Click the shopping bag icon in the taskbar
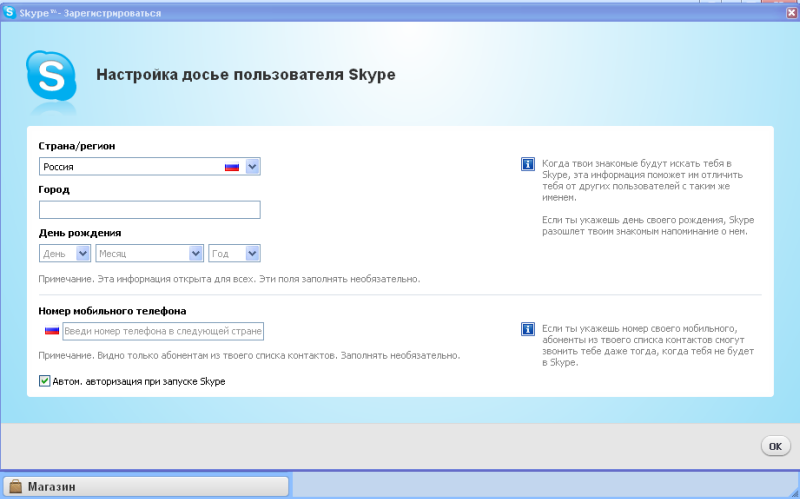Image resolution: width=800 pixels, height=499 pixels. point(16,486)
